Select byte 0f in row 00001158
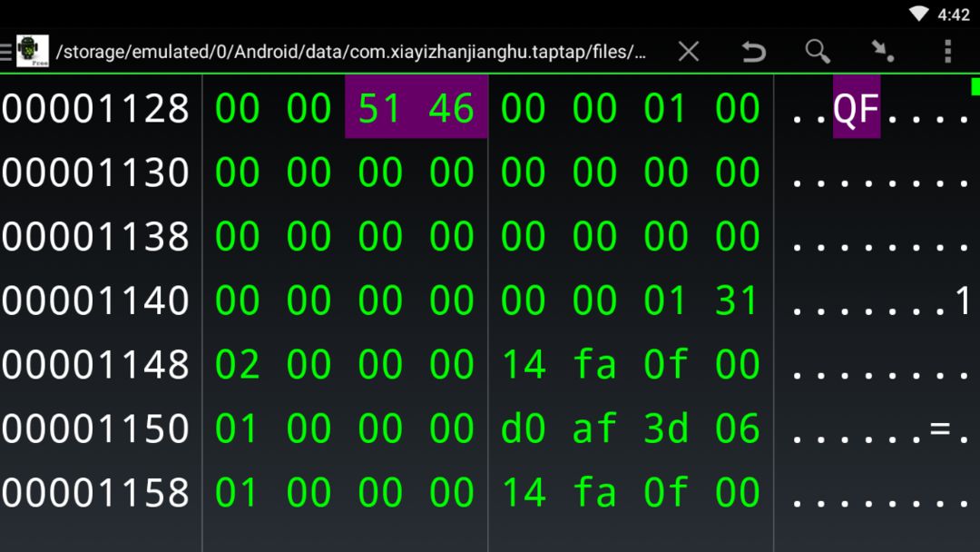 click(666, 493)
